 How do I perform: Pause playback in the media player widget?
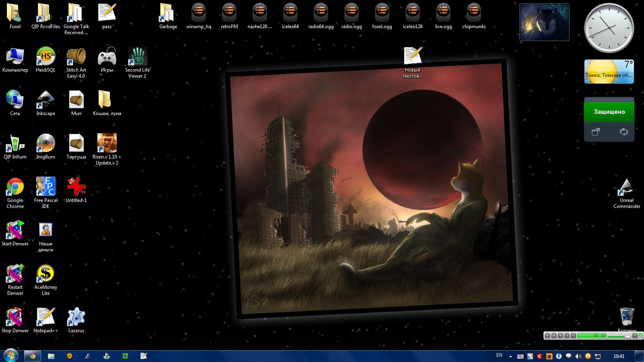[554, 335]
